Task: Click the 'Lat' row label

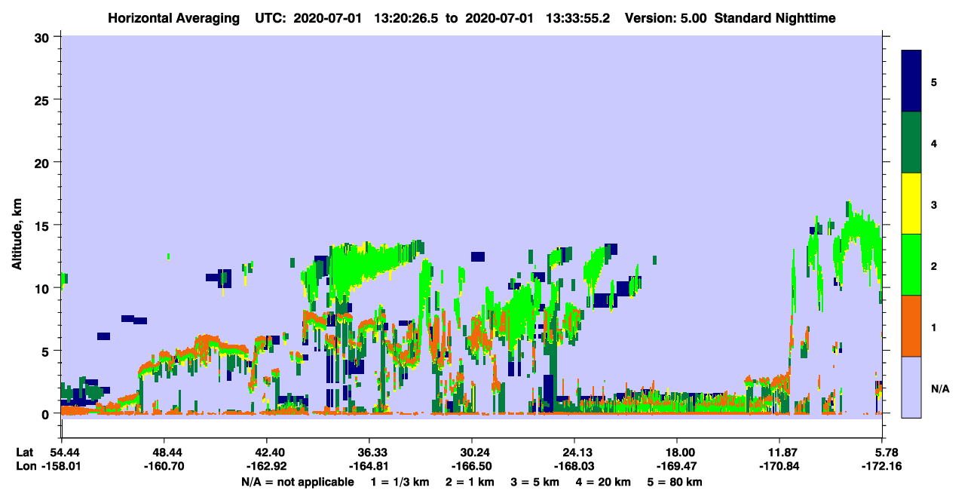Action: 25,452
